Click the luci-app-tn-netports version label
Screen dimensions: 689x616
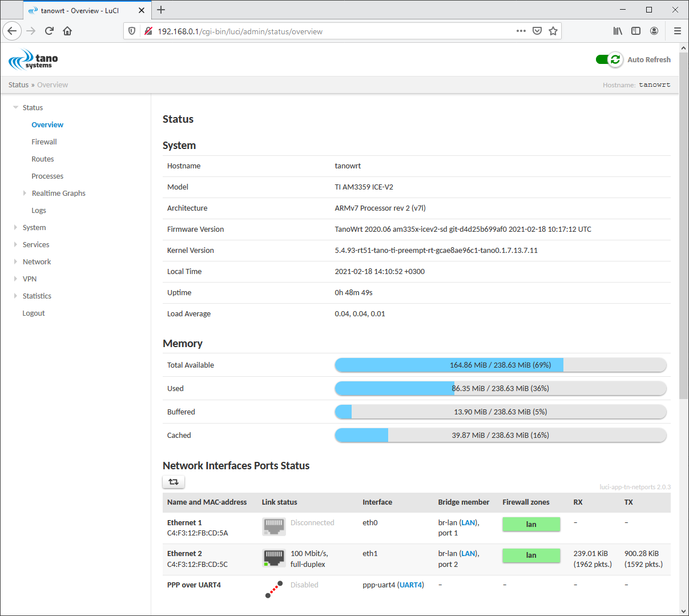[635, 487]
